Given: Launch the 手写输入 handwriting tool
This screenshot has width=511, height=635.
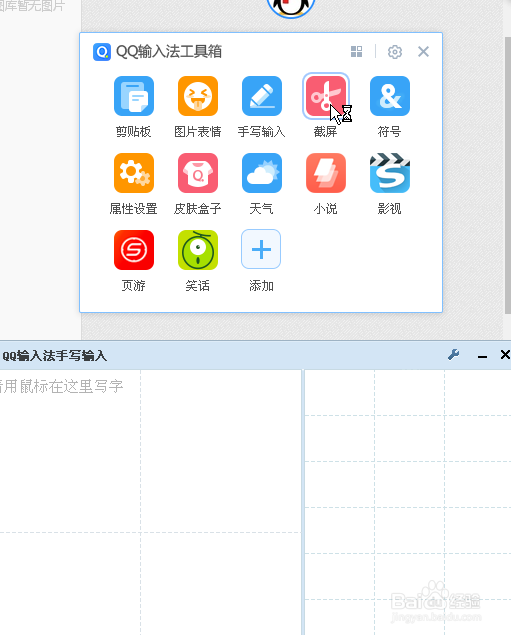Looking at the screenshot, I should coord(262,96).
